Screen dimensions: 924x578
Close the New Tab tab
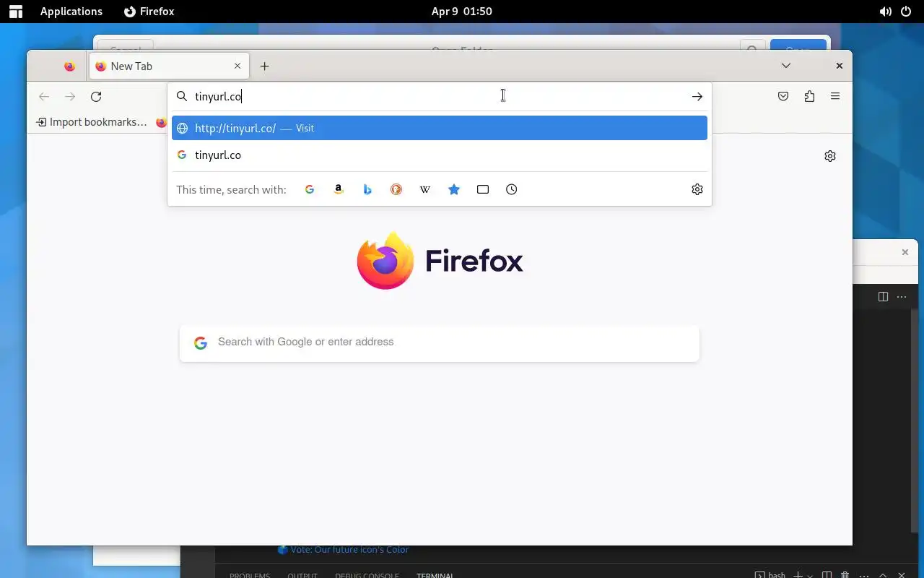(x=237, y=66)
